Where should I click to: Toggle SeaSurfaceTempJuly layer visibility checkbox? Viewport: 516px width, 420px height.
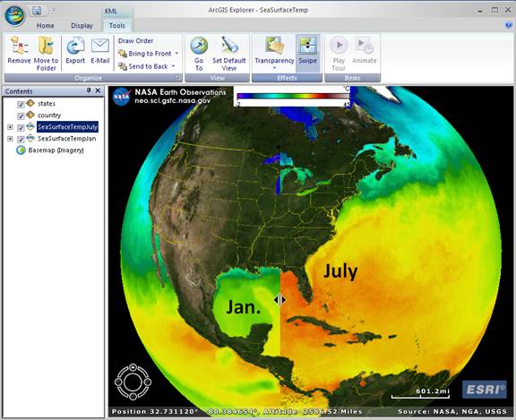click(21, 127)
